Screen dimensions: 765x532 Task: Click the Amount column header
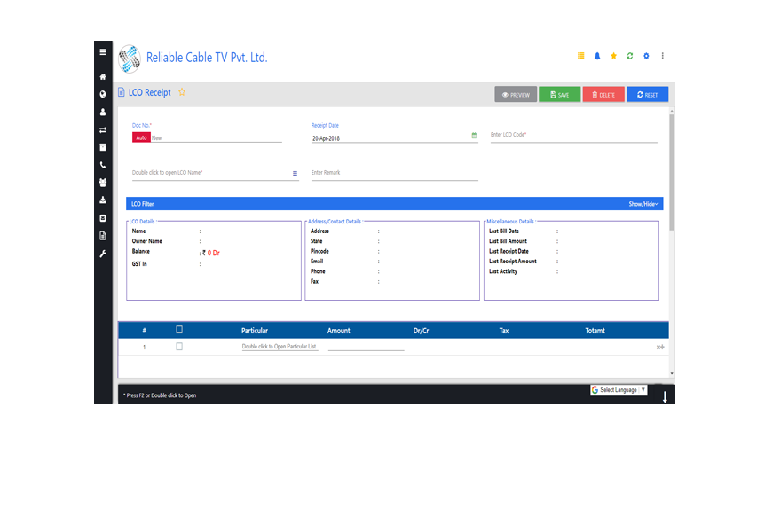click(339, 331)
